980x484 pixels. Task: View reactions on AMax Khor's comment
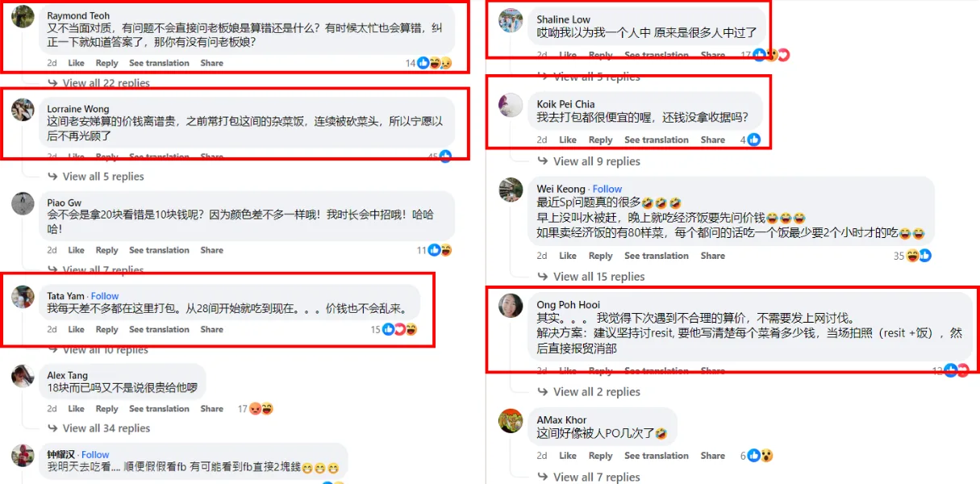point(761,456)
